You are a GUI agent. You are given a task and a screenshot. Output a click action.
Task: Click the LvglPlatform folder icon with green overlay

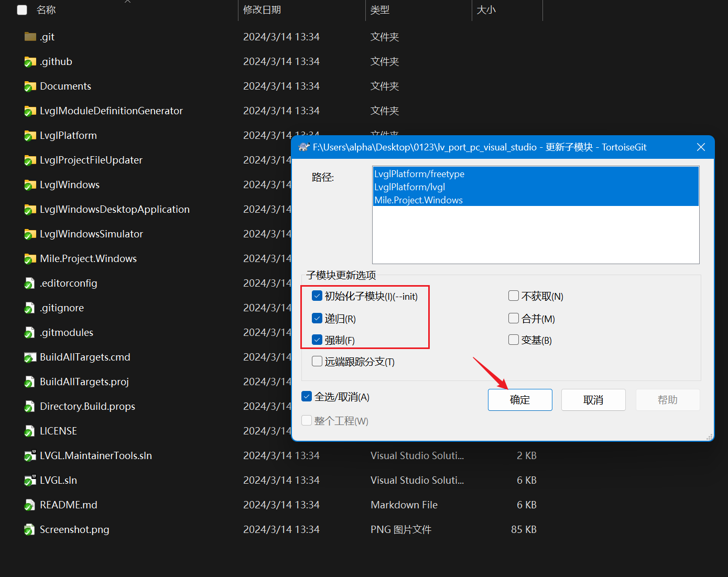[29, 135]
